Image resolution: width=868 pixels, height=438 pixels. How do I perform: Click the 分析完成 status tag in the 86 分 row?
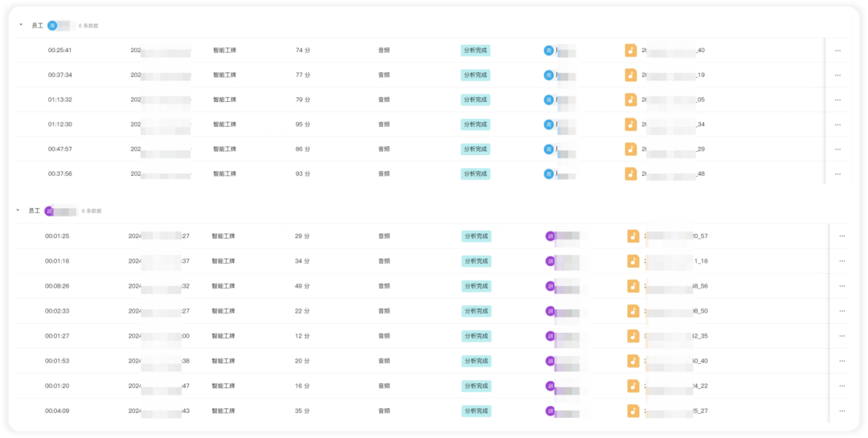click(476, 149)
